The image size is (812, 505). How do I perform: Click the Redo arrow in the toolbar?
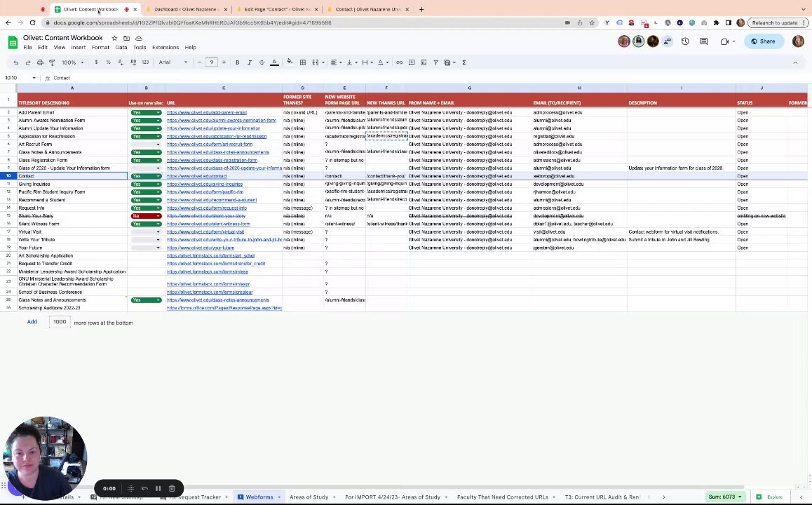pyautogui.click(x=28, y=62)
